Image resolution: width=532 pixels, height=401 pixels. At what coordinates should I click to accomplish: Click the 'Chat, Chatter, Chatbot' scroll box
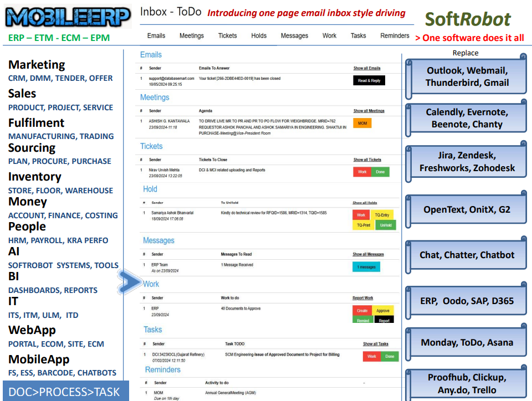(467, 255)
